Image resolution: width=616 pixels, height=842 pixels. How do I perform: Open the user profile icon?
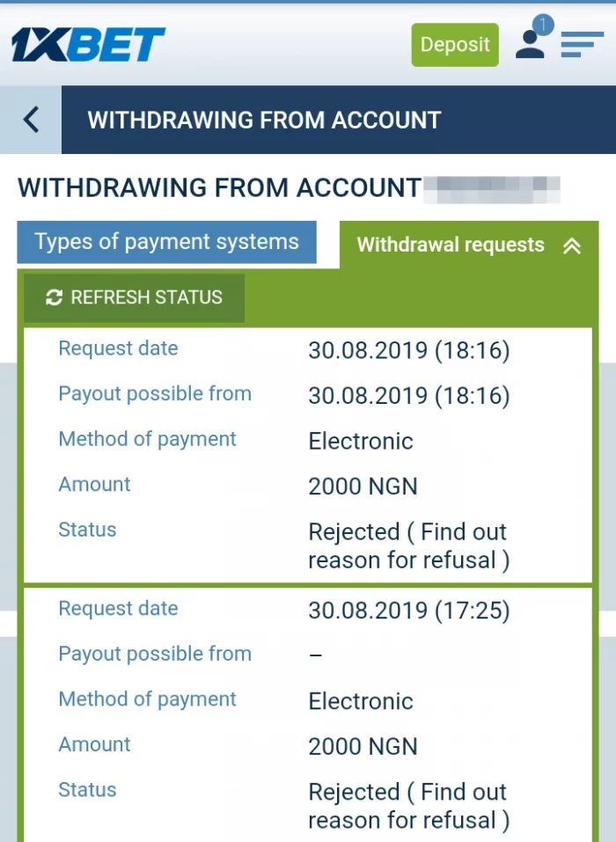[530, 45]
